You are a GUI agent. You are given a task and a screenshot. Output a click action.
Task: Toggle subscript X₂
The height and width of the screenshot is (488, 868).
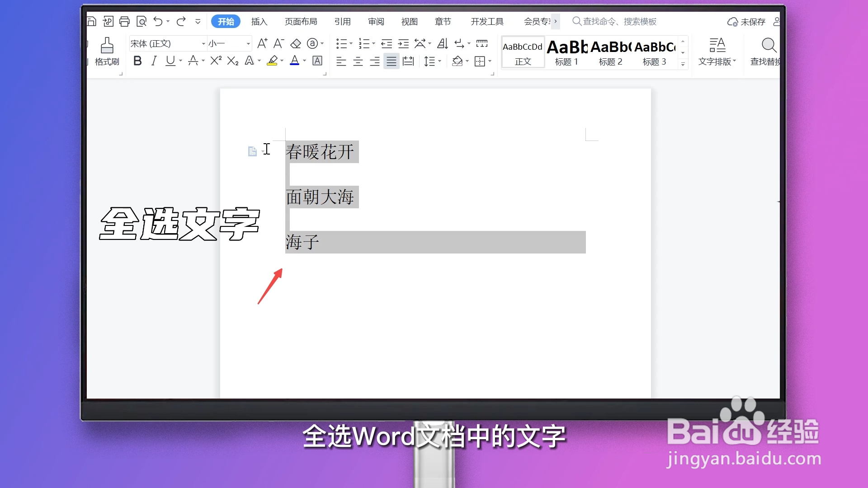pyautogui.click(x=233, y=61)
